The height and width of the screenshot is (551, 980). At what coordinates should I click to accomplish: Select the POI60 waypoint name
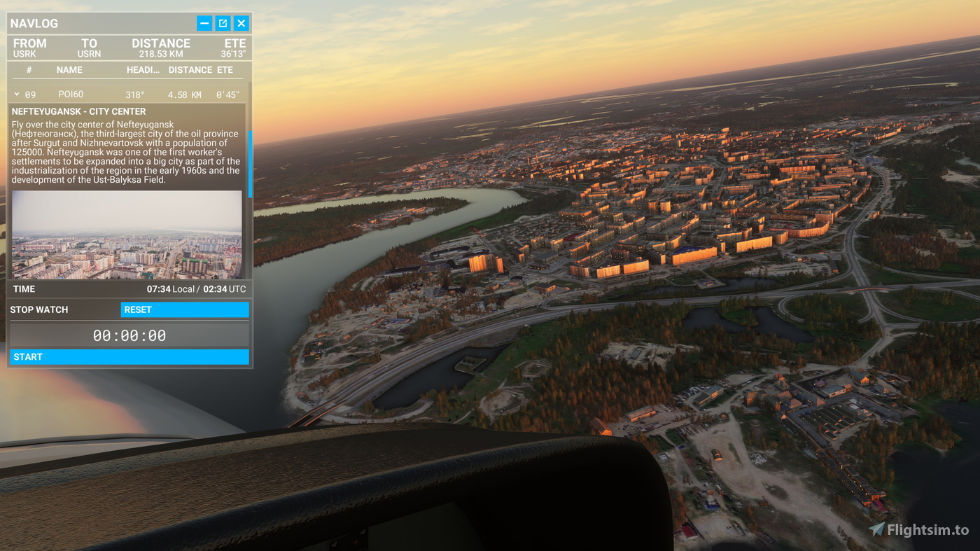71,95
